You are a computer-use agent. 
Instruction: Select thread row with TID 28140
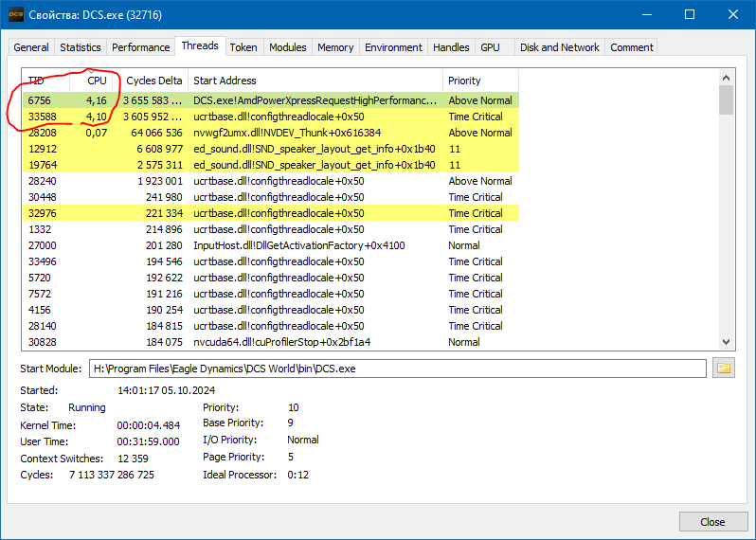[x=271, y=326]
